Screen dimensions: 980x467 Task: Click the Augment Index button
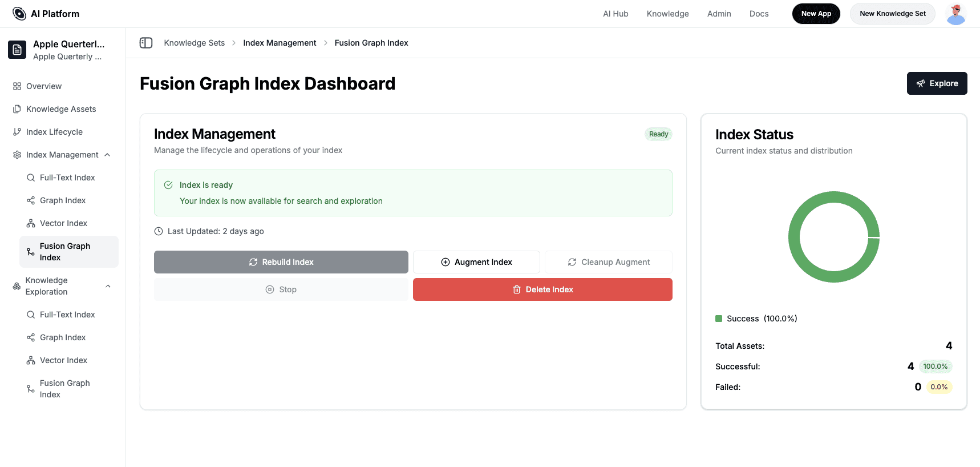coord(476,262)
